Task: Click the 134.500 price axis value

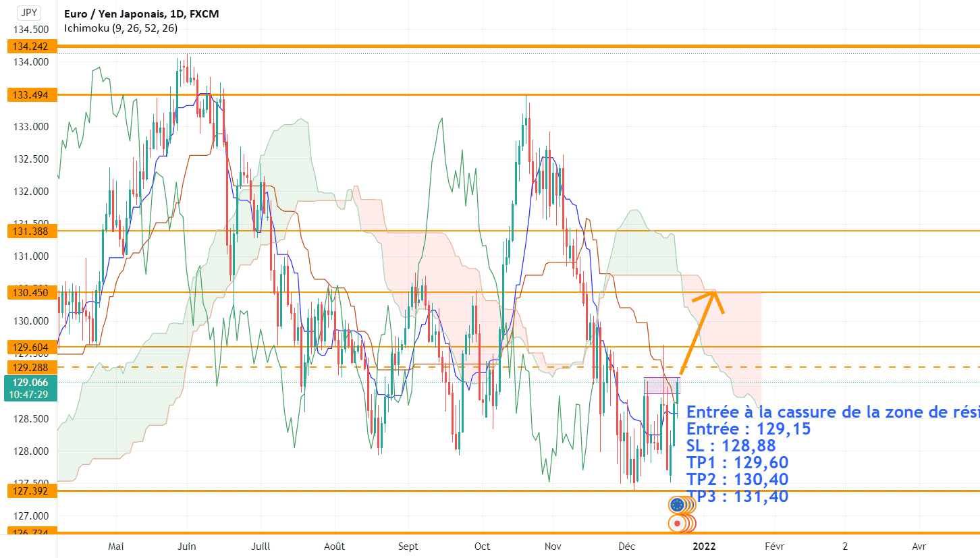Action: click(x=31, y=30)
